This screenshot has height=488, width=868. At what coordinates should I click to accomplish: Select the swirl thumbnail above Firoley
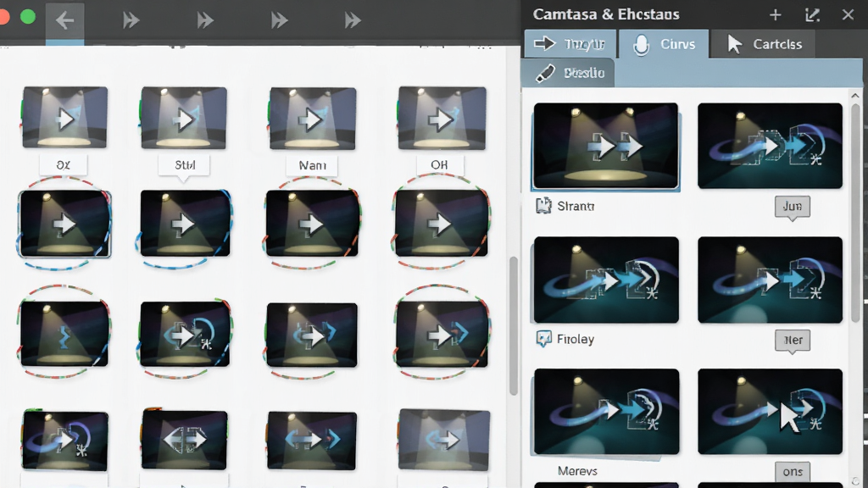point(606,280)
